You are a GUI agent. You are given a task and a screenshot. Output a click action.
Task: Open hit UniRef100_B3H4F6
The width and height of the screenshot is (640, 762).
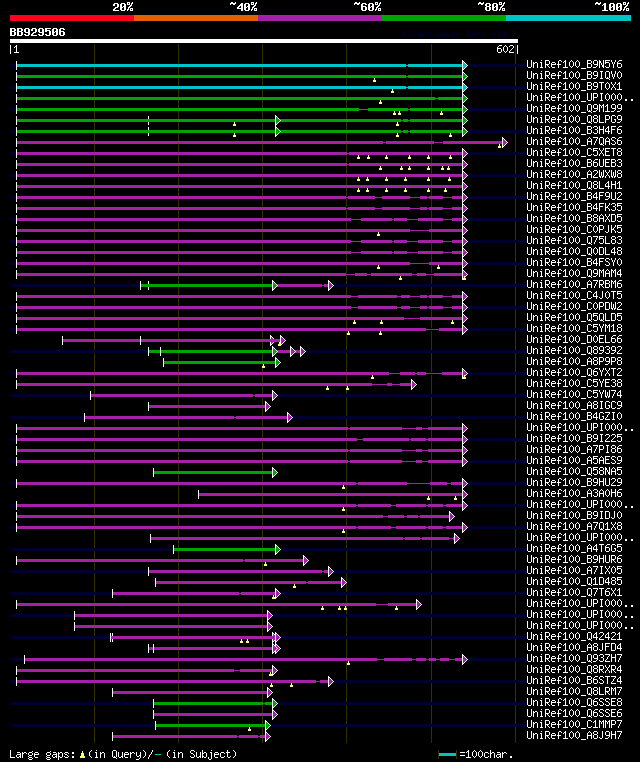(x=574, y=131)
